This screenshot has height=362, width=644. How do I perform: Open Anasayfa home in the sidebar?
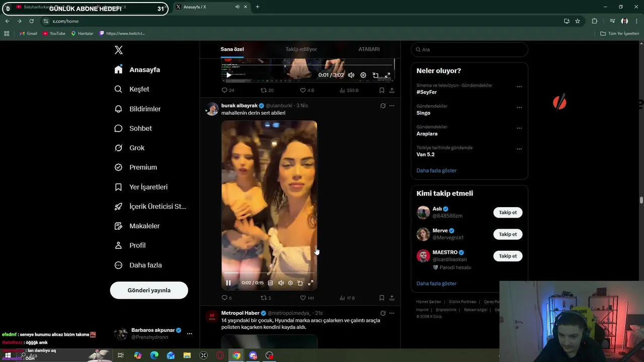(x=137, y=69)
